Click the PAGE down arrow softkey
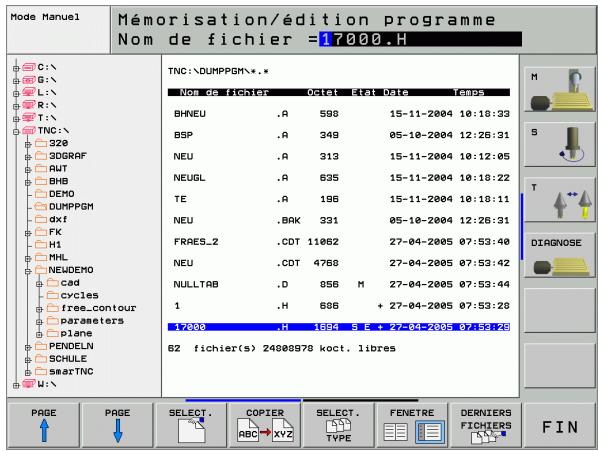This screenshot has width=598, height=451. click(117, 425)
